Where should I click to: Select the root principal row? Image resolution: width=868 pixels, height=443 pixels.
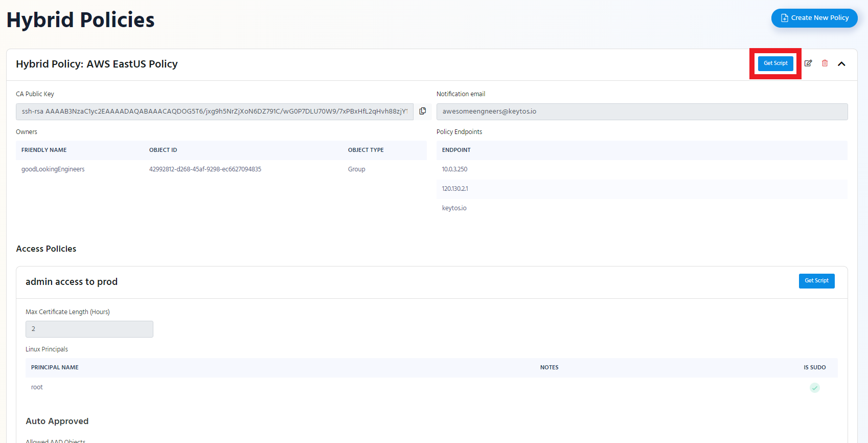coord(37,387)
